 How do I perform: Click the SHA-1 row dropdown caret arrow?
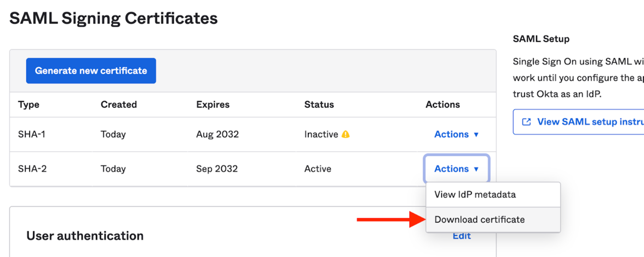point(476,135)
